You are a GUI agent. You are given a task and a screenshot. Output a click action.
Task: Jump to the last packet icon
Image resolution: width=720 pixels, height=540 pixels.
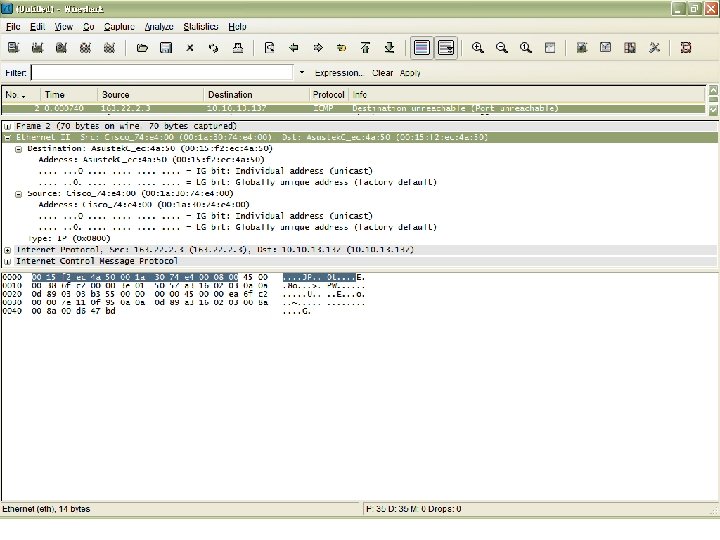389,48
